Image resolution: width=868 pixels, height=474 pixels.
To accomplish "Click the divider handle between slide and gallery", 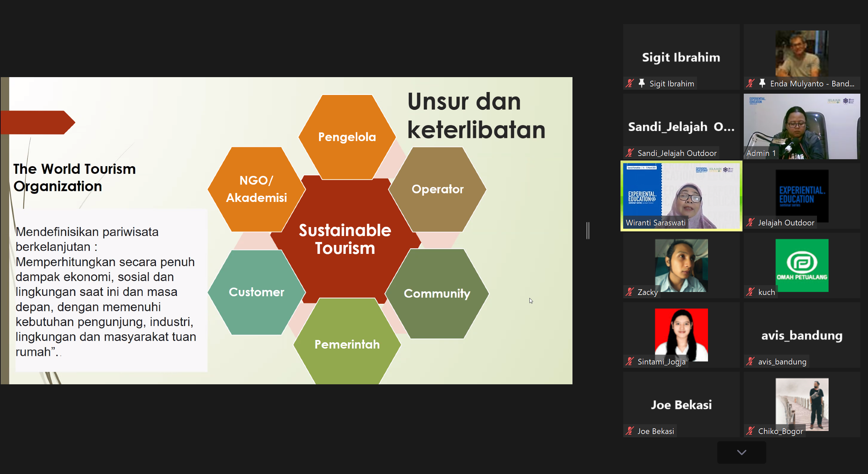I will click(588, 231).
